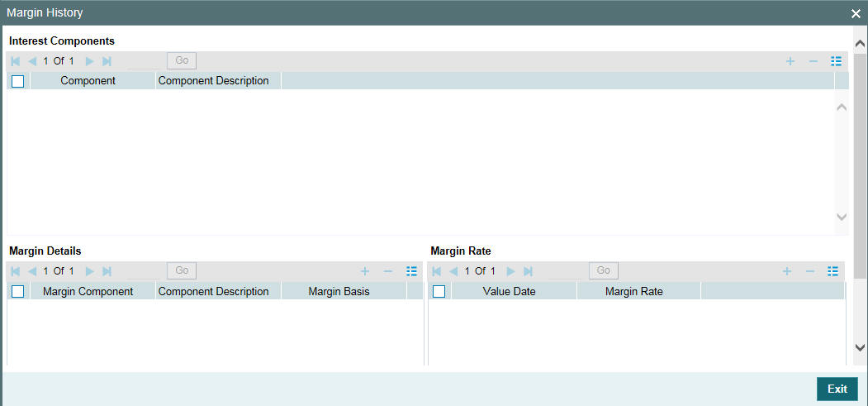Screen dimensions: 868x406
Task: Go to previous page in Interest Components
Action: pos(32,61)
